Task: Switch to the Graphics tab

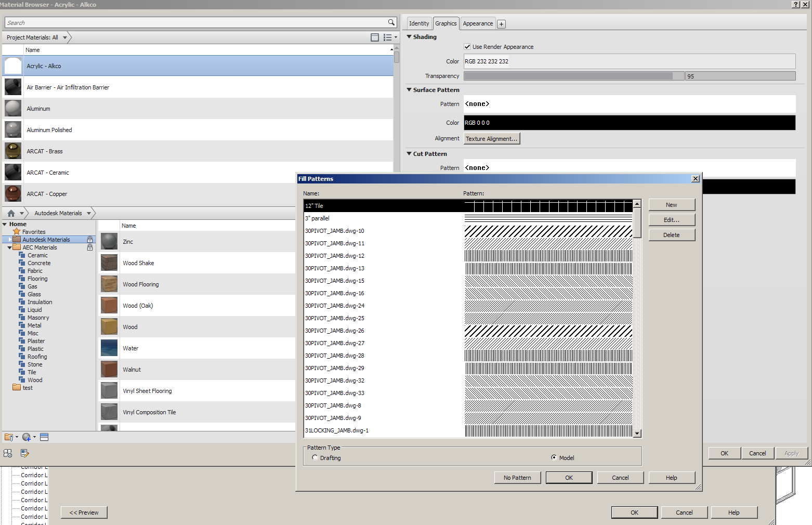Action: (446, 23)
